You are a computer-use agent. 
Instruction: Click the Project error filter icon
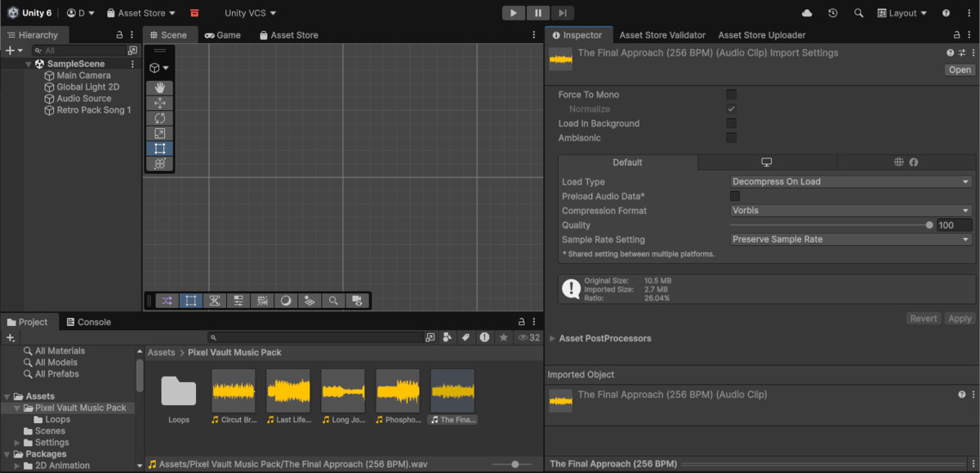pos(485,337)
